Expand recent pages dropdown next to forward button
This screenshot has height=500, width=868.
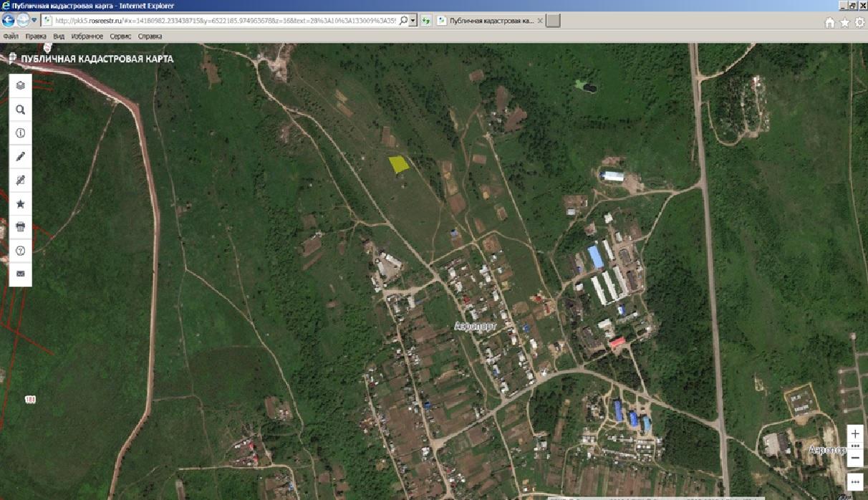tap(34, 20)
